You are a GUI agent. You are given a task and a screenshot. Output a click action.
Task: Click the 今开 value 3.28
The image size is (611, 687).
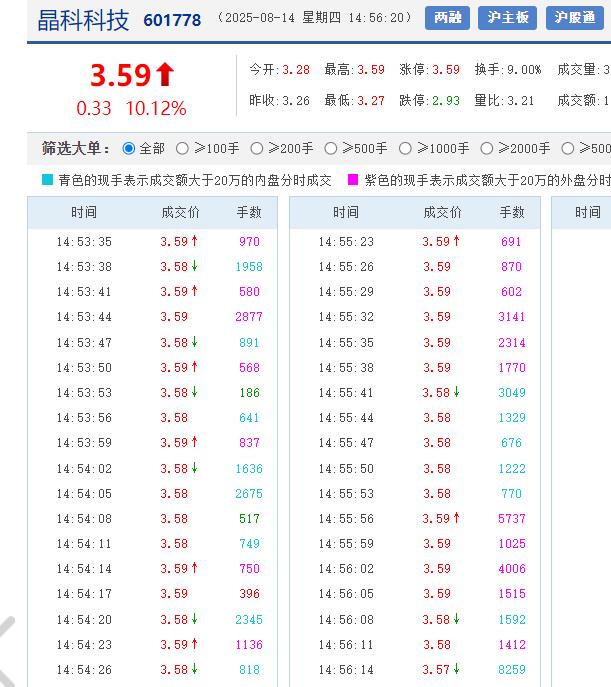point(296,70)
